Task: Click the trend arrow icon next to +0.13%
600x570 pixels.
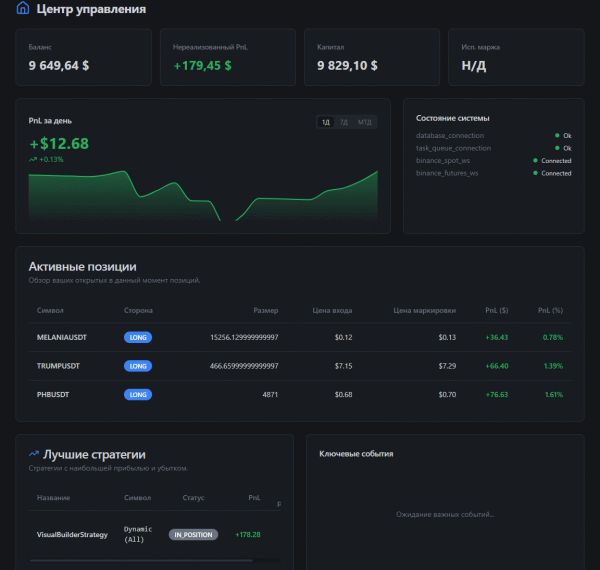Action: (33, 160)
